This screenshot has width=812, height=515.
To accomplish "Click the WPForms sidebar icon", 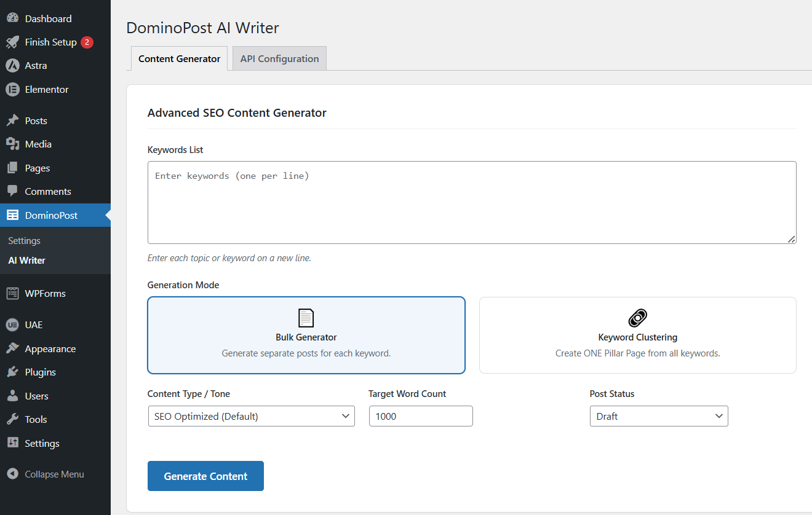I will click(12, 294).
